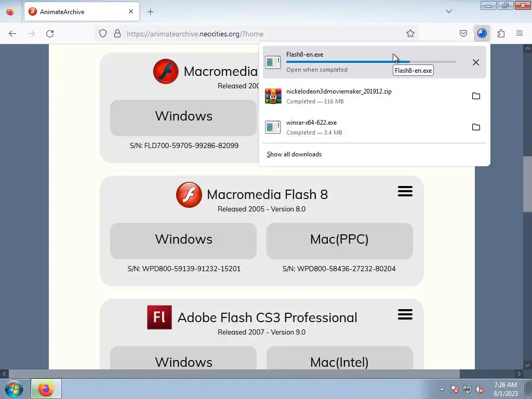Click the site security padlock icon
Viewport: 532px width, 399px height.
coord(117,34)
